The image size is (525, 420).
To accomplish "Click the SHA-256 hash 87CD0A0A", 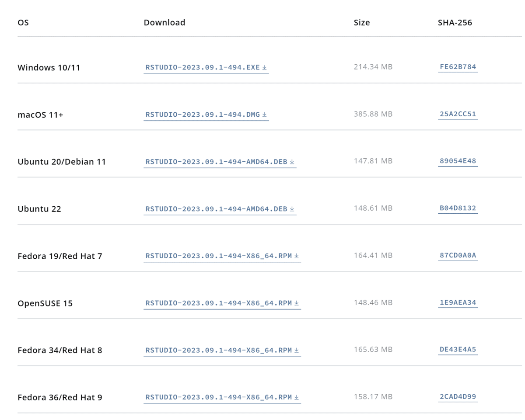I will coord(458,256).
